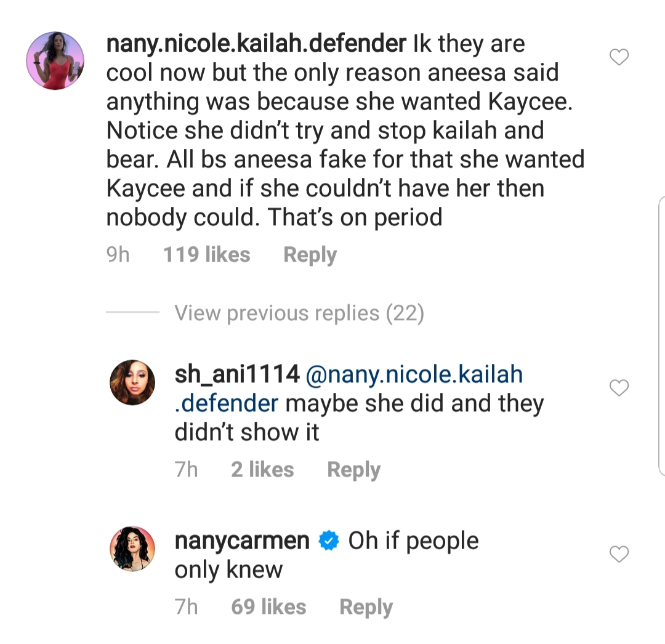The height and width of the screenshot is (644, 665).
Task: Open the nanycarmen username link
Action: pyautogui.click(x=242, y=541)
